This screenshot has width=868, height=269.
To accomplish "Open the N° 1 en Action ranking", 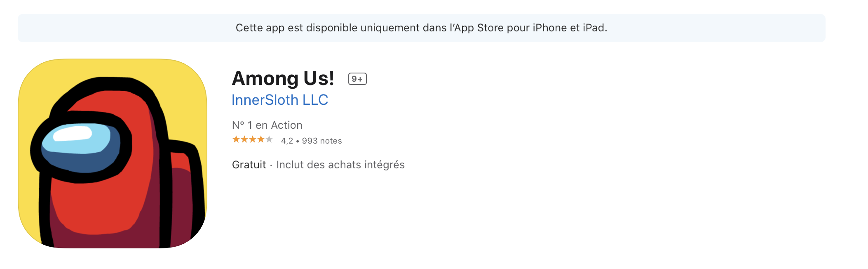I will [267, 125].
